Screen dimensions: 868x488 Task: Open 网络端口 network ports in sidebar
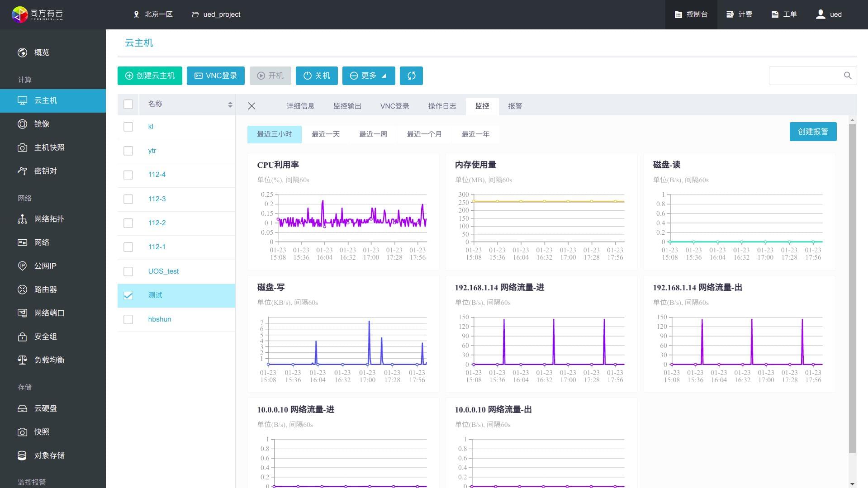pyautogui.click(x=53, y=313)
